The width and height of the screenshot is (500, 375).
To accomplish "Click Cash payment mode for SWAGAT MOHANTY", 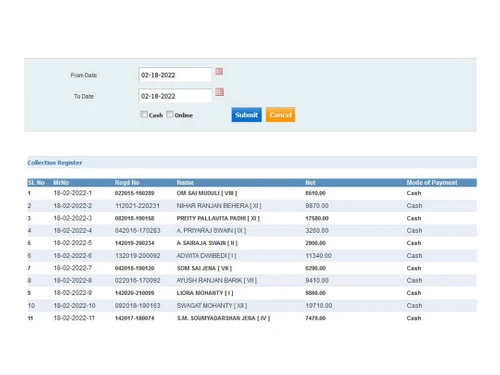I will click(x=414, y=305).
